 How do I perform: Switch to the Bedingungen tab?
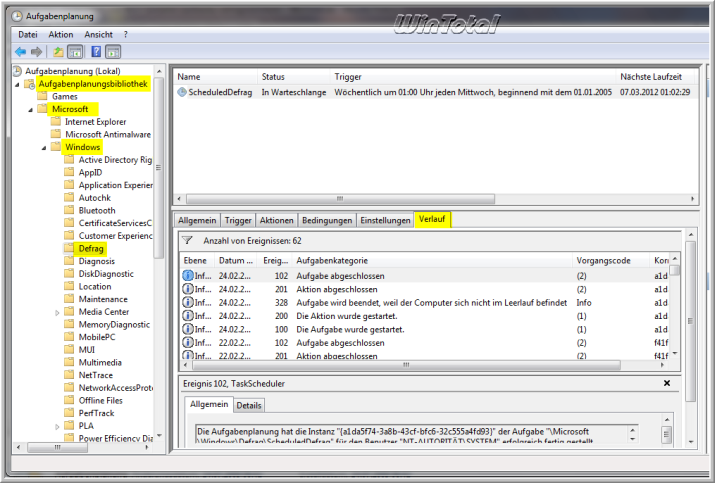click(x=327, y=220)
